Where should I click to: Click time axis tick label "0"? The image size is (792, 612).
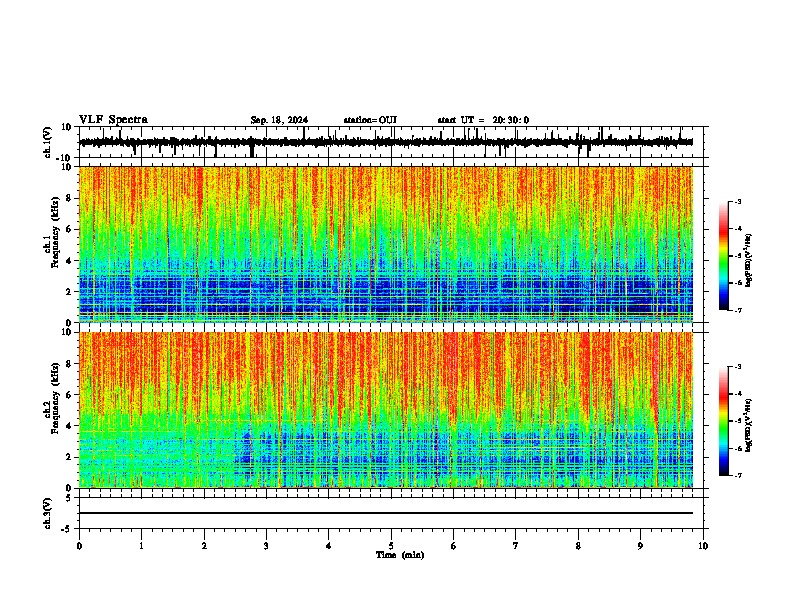[x=79, y=546]
